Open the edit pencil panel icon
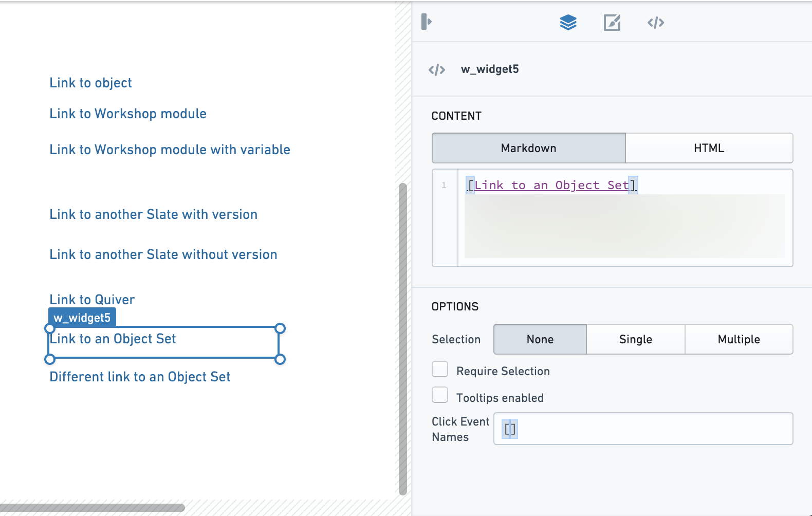 tap(612, 23)
